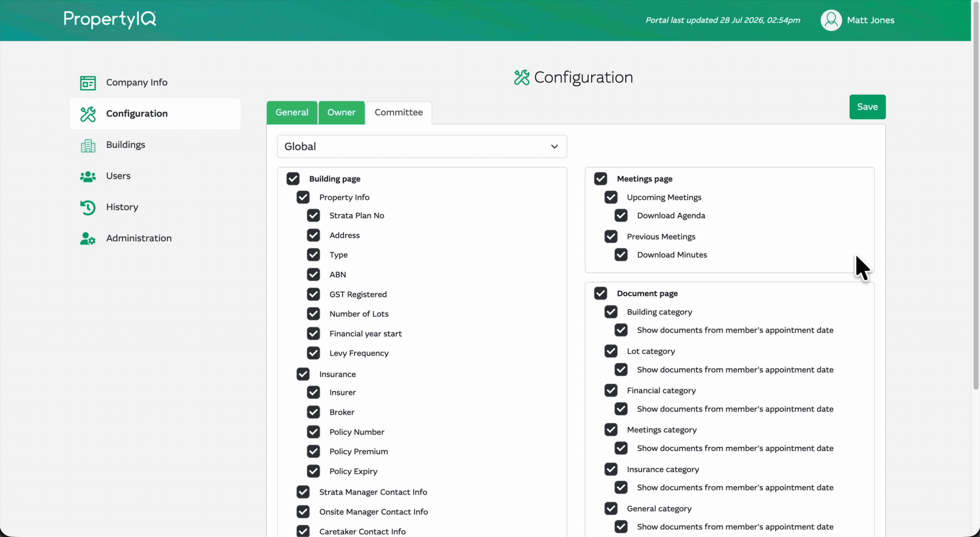Open the History page
The image size is (980, 537).
[155, 207]
